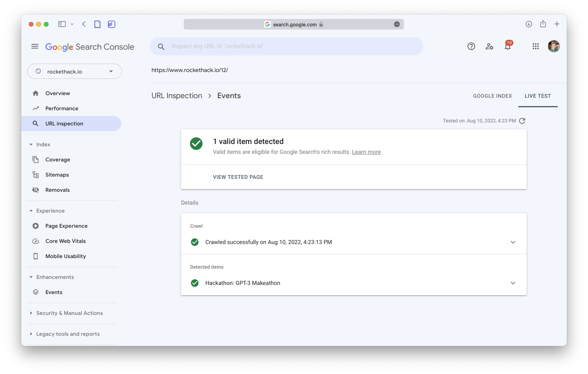Open Safari sidebar dropdown arrow
The image size is (588, 374).
tap(72, 24)
